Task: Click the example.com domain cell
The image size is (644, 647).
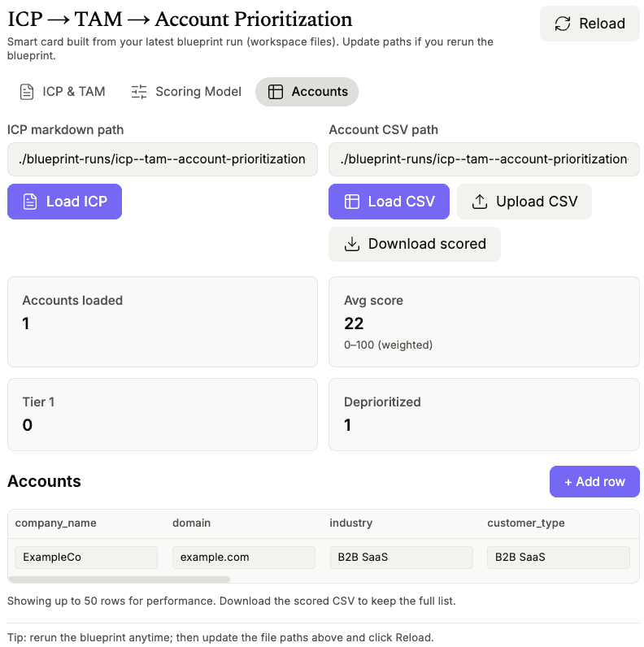Action: [x=243, y=558]
